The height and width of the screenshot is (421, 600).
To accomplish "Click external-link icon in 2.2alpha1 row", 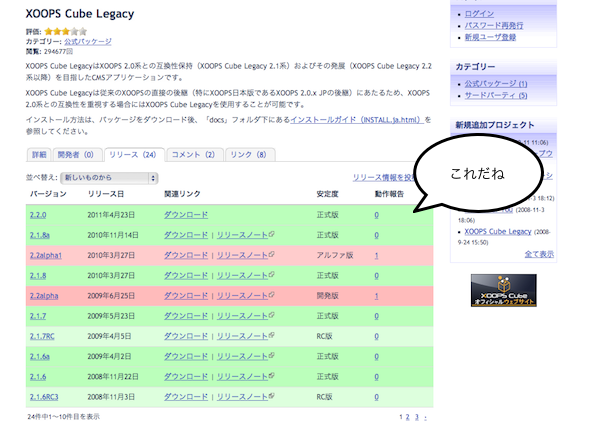I will click(271, 254).
